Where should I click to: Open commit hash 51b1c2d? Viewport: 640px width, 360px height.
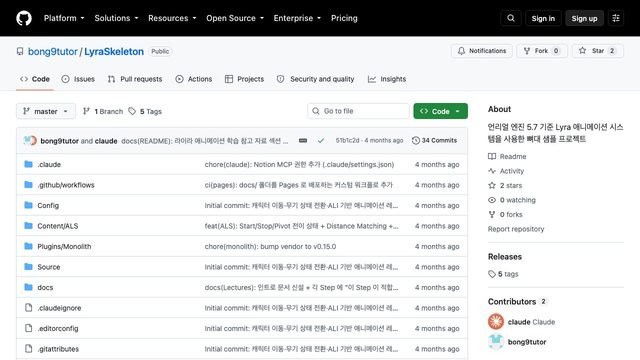pos(347,140)
